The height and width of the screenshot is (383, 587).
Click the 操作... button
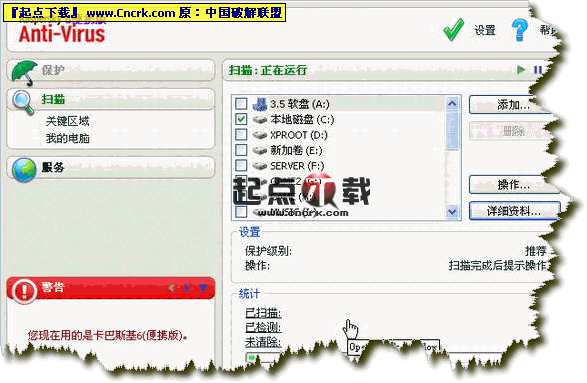click(x=513, y=185)
